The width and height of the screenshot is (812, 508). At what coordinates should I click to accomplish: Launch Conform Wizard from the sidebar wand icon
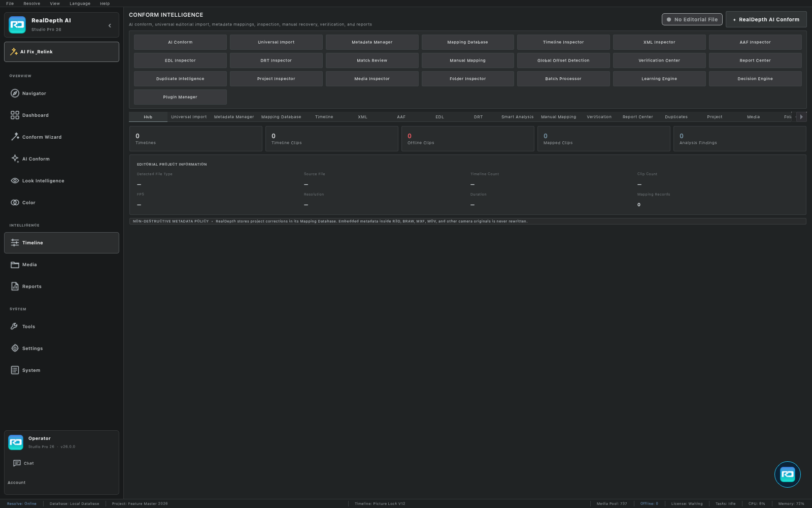point(15,137)
